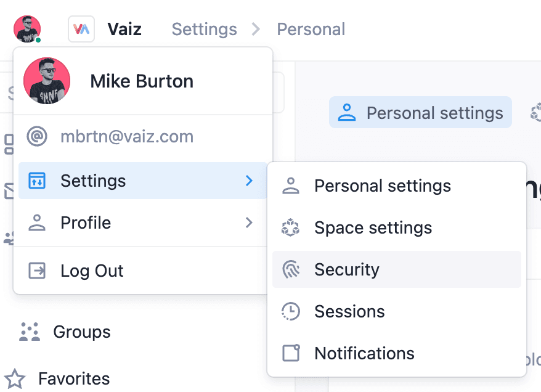
Task: Click the Settings breadcrumb link
Action: 204,29
